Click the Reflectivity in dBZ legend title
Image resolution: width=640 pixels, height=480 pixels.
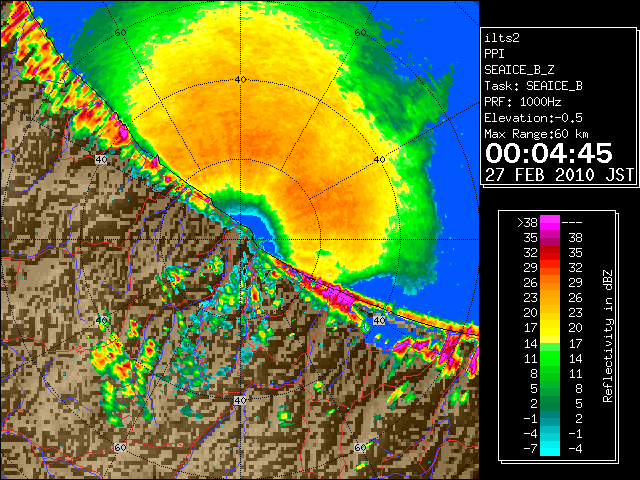(x=608, y=336)
